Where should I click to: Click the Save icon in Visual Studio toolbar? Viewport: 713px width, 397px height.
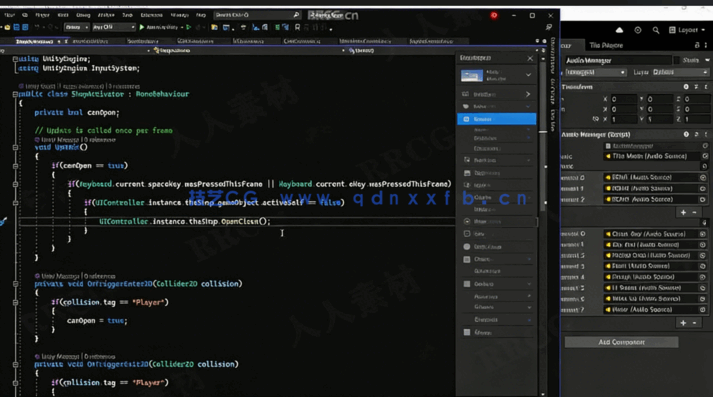tap(16, 27)
